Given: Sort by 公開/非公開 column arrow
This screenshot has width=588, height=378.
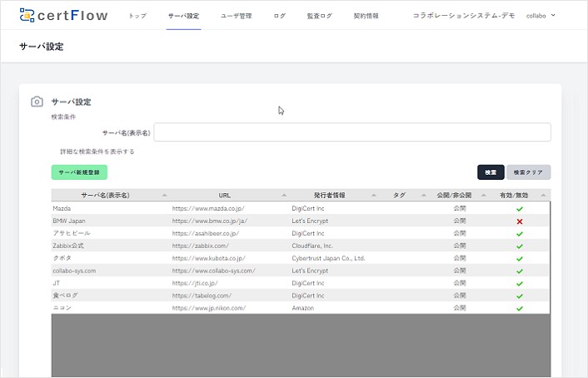Looking at the screenshot, I should click(483, 195).
